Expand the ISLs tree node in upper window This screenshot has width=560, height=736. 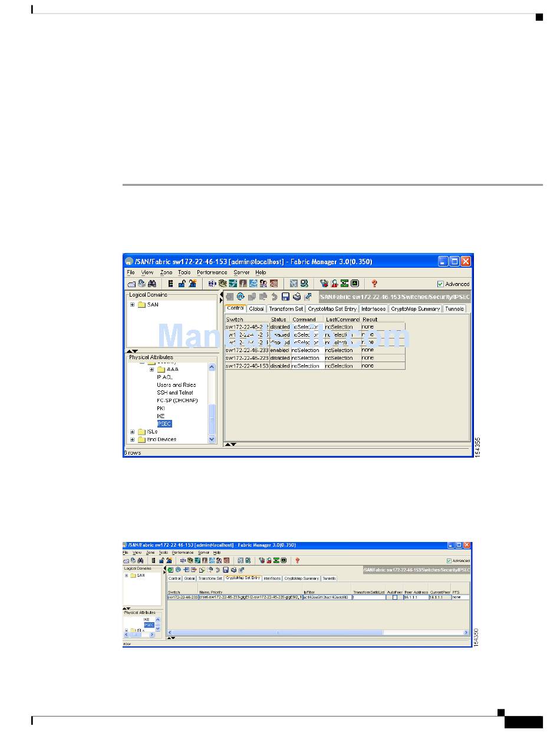pos(133,432)
